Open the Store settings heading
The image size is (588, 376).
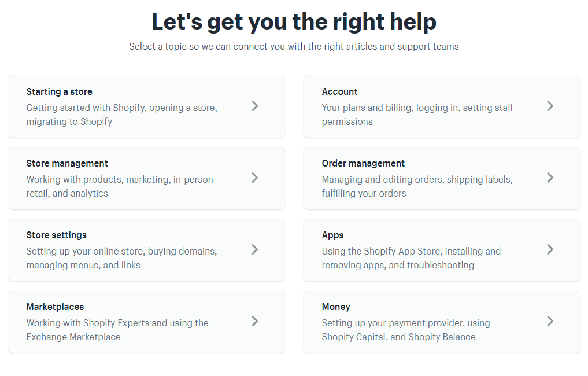pyautogui.click(x=56, y=235)
